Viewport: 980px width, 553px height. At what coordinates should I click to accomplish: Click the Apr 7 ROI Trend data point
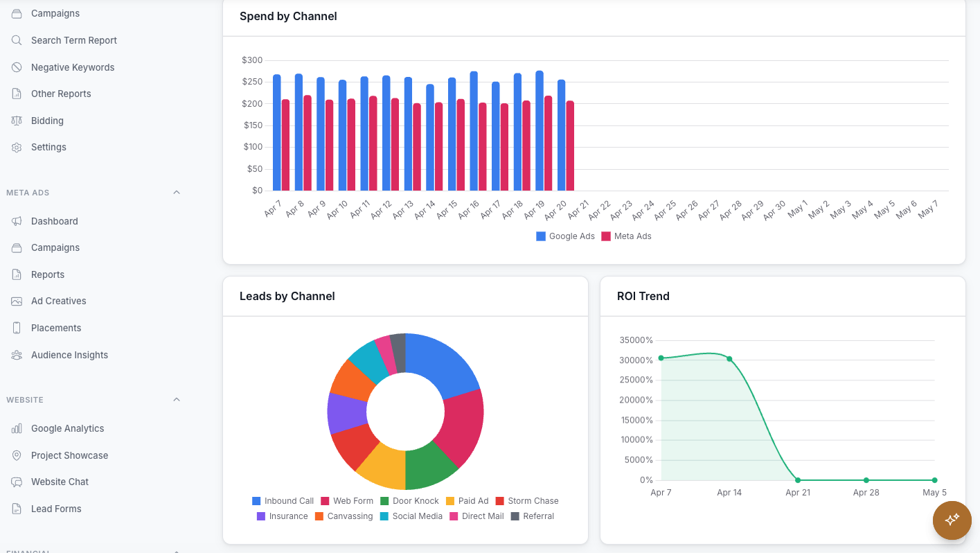[x=661, y=358]
